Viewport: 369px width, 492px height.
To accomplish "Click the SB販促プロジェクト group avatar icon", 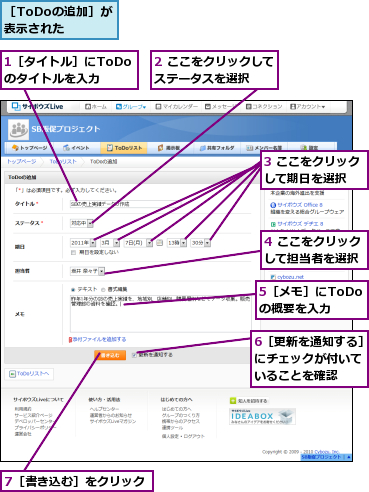I will 18,129.
